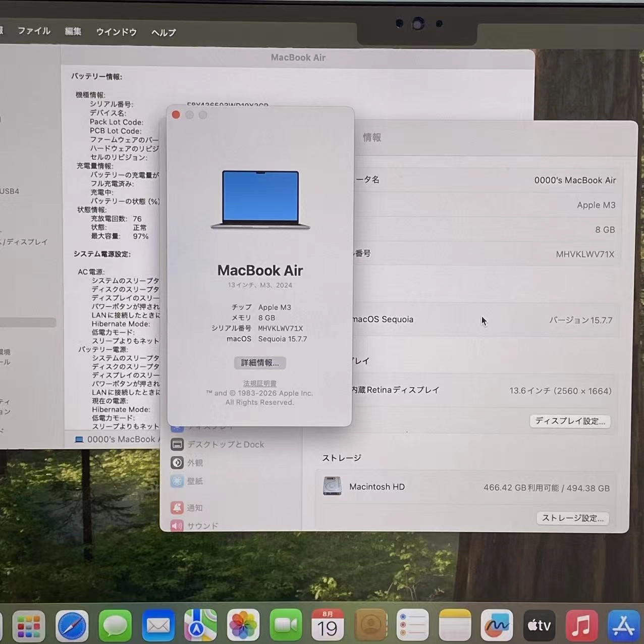644x644 pixels.
Task: Click the Macintosh HD drive icon
Action: 332,486
